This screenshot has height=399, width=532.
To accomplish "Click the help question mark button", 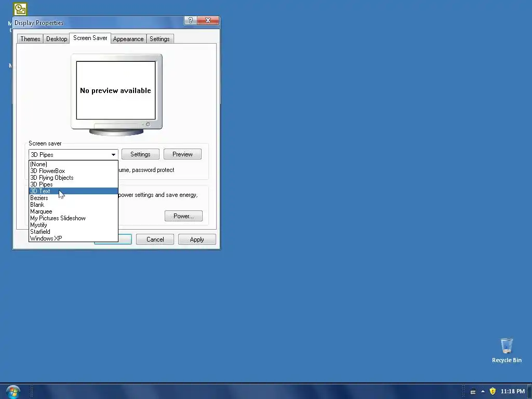I will click(x=190, y=20).
